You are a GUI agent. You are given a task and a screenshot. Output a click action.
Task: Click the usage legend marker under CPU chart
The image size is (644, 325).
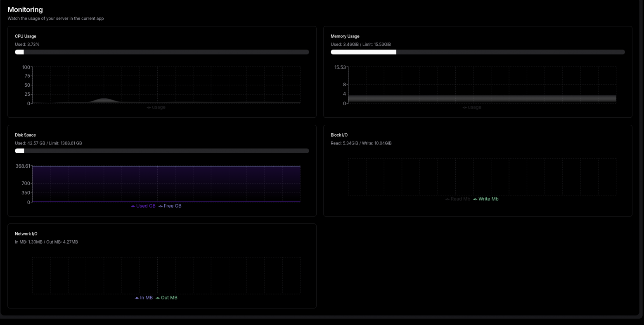coord(148,107)
